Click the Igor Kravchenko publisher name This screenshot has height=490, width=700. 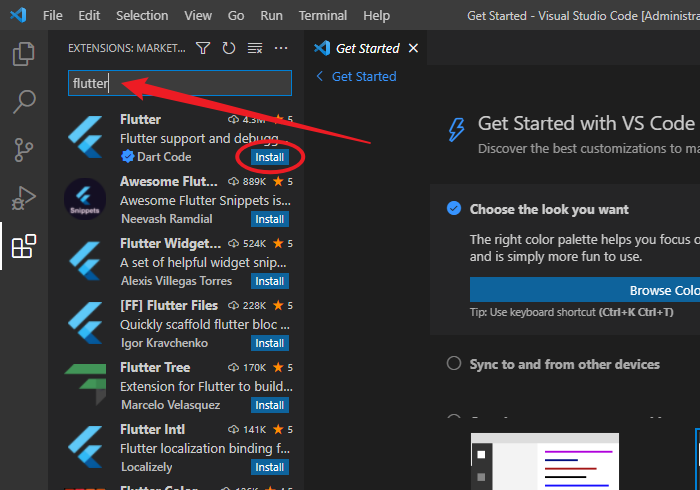pos(164,343)
